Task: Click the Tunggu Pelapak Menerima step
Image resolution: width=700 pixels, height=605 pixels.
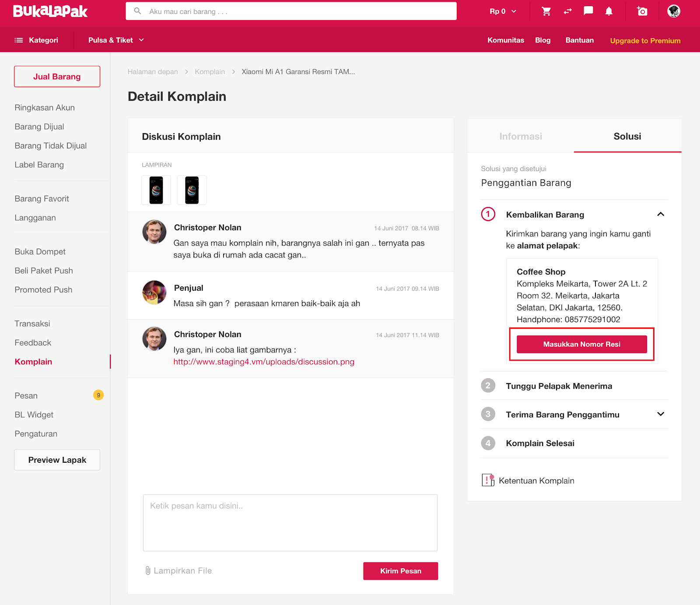Action: 559,386
